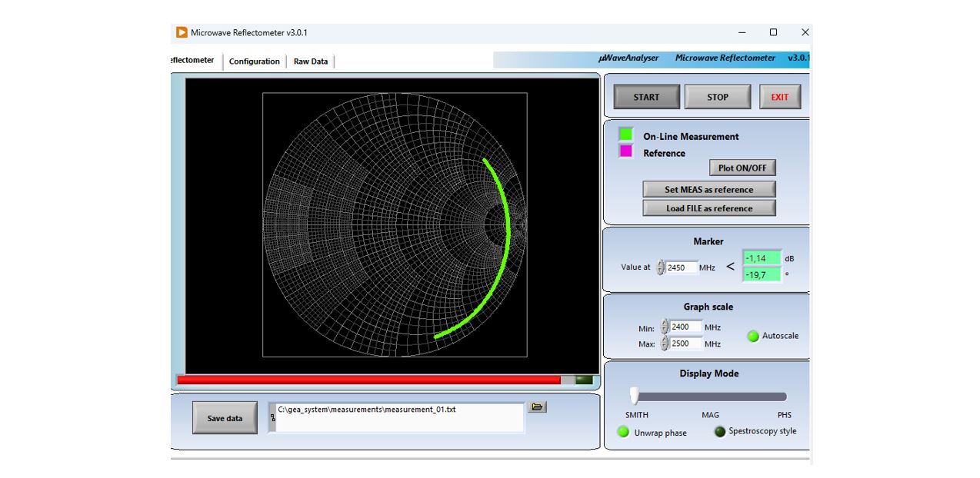Open the Raw Data tab

(x=311, y=61)
